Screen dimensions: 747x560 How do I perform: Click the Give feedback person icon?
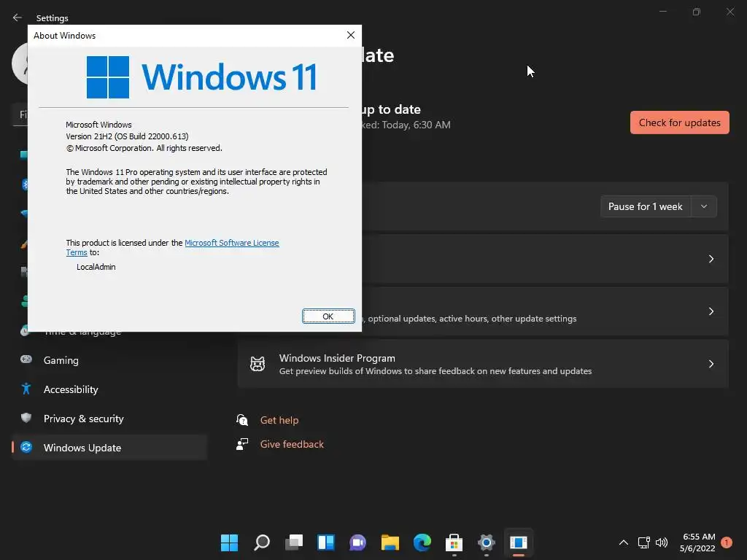[242, 444]
